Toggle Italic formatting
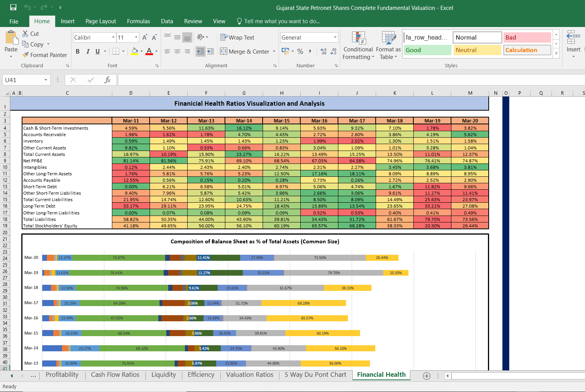The height and width of the screenshot is (392, 585). click(x=88, y=51)
